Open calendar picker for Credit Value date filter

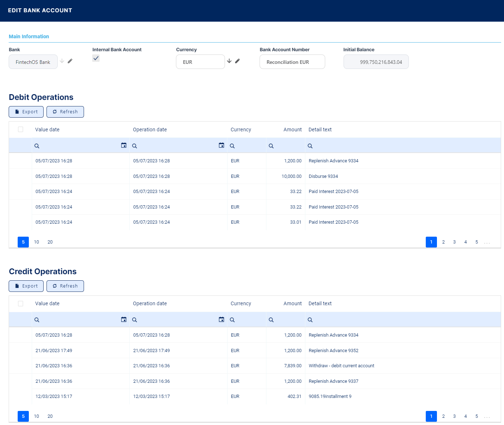[x=124, y=320]
